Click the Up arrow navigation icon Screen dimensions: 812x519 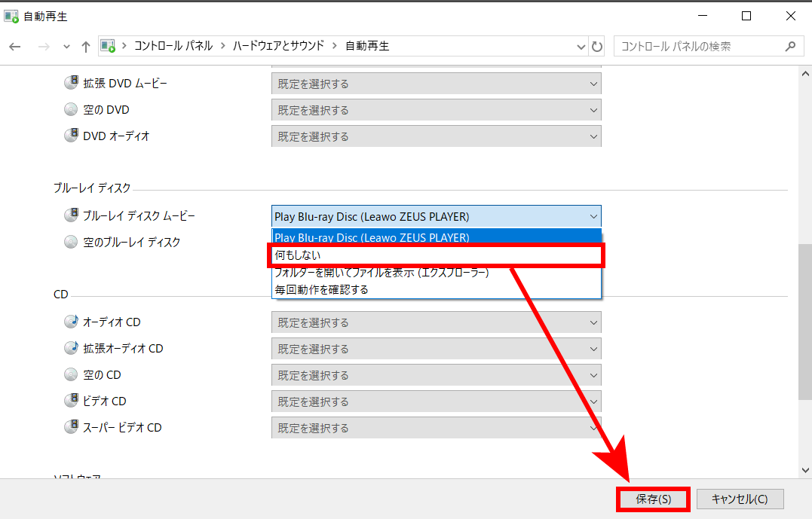85,47
